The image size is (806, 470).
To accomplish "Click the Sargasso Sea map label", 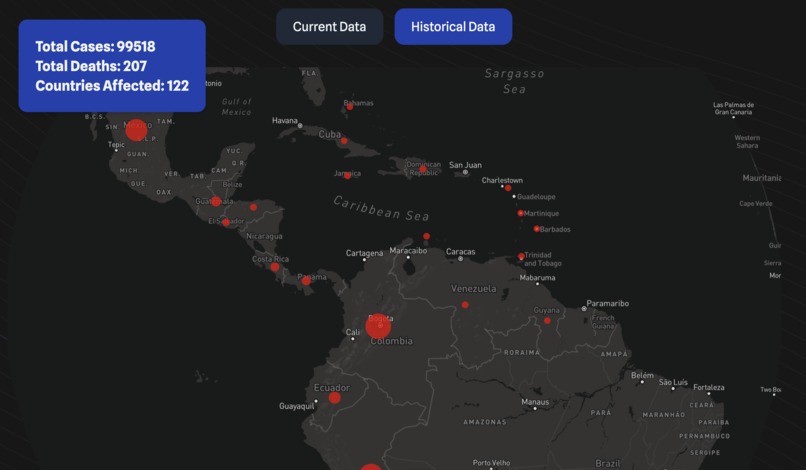I will (515, 81).
